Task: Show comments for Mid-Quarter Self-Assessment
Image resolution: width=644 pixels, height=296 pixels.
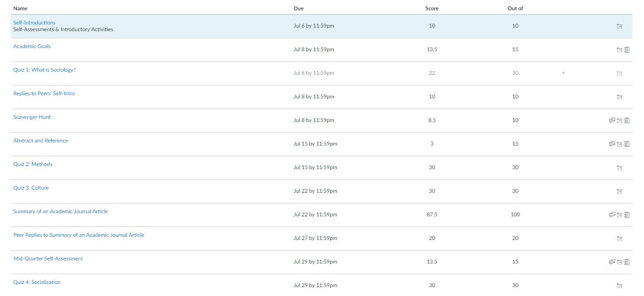Action: [612, 262]
